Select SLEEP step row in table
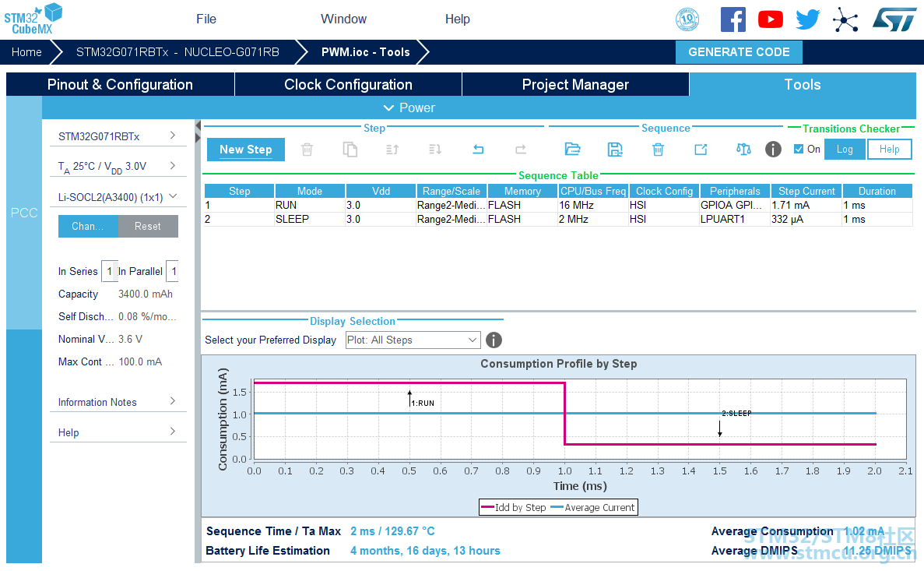 pyautogui.click(x=558, y=219)
